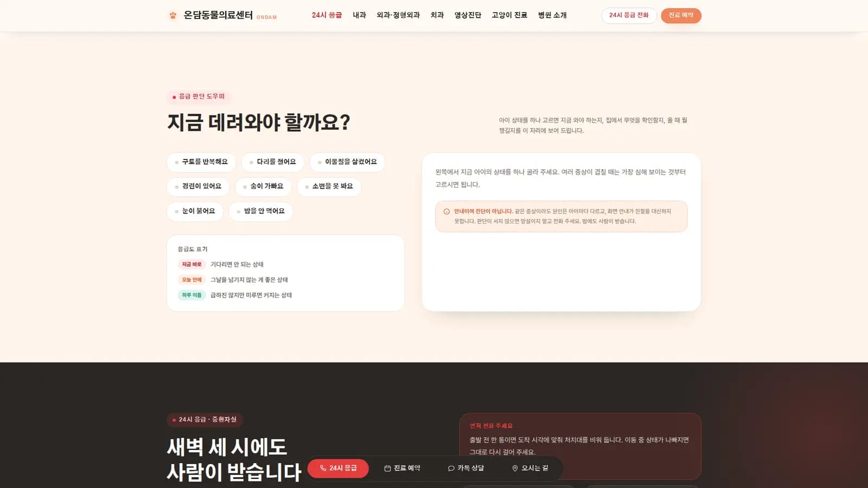Image resolution: width=868 pixels, height=488 pixels.
Task: Click the 진료 예약 header button
Action: pos(681,15)
